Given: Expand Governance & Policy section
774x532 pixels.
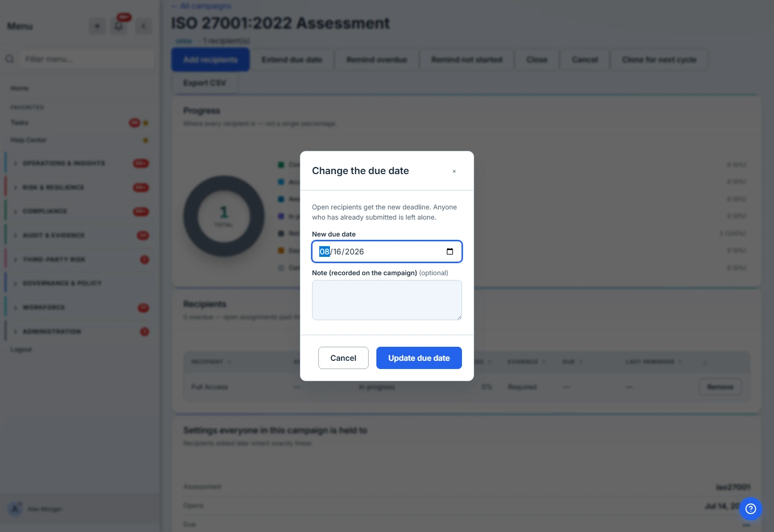Looking at the screenshot, I should point(80,283).
